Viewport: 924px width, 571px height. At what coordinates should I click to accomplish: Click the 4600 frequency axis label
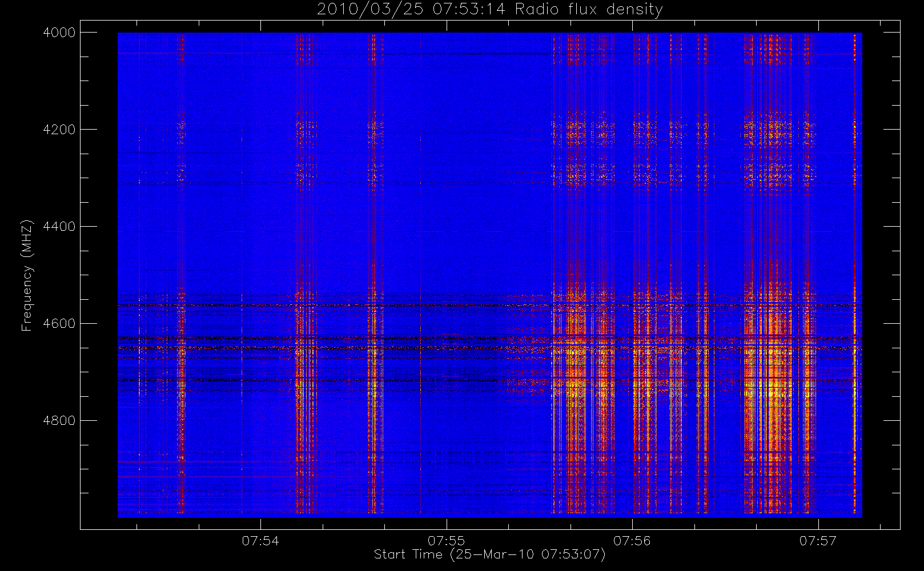click(x=59, y=324)
